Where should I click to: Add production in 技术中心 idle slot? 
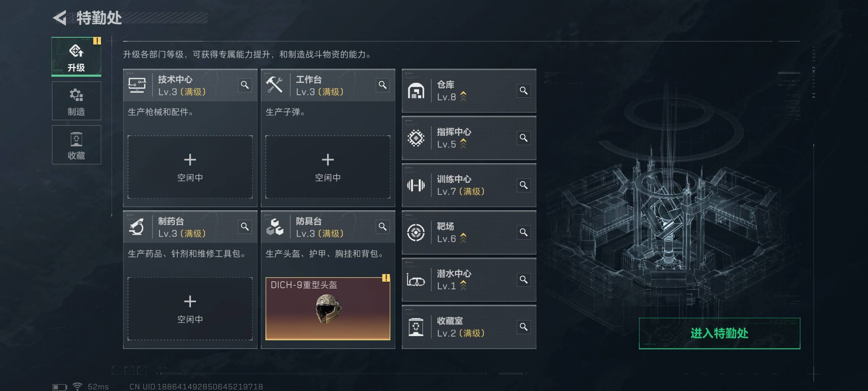pos(190,167)
